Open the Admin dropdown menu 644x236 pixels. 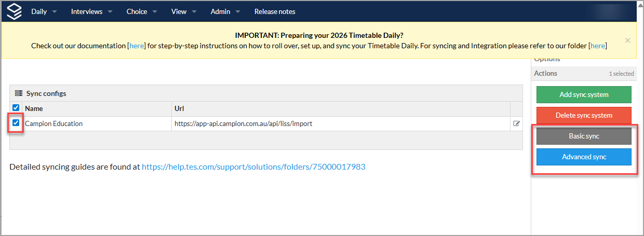[x=225, y=11]
